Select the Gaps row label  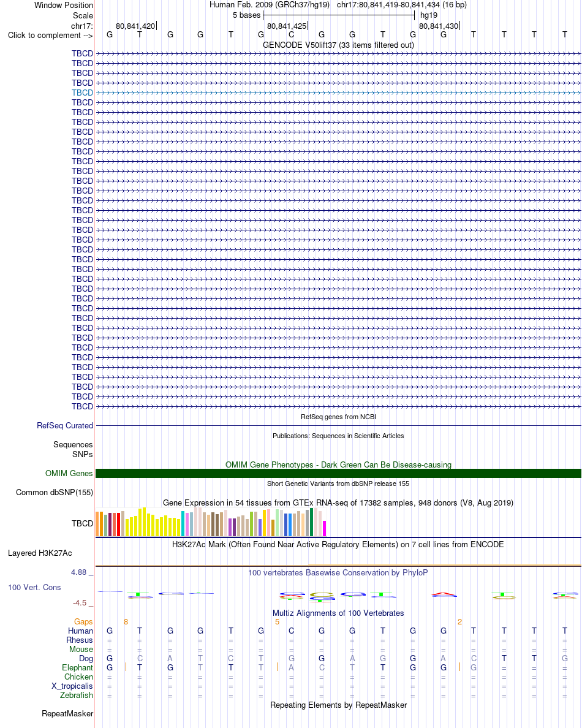click(83, 621)
